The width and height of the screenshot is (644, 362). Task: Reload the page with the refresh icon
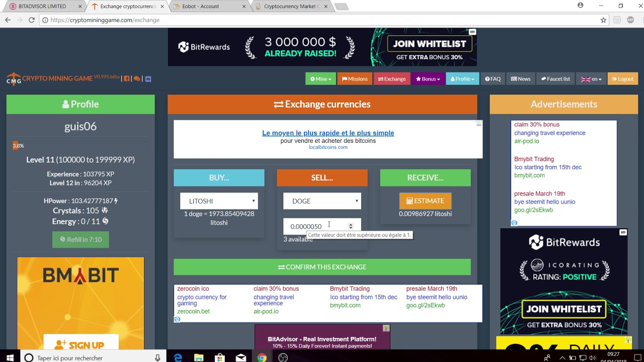(31, 20)
